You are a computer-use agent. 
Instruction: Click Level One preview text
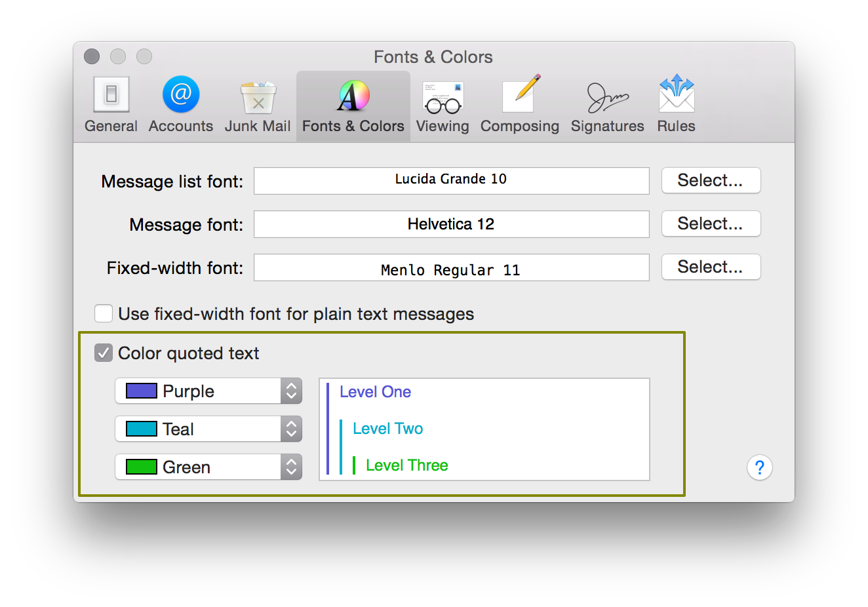pos(375,391)
